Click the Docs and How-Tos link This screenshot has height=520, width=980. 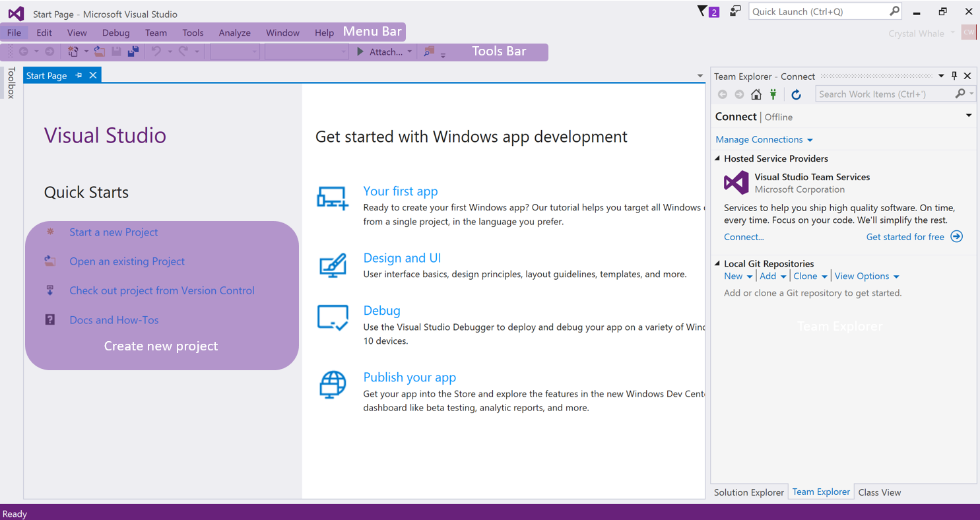[114, 320]
